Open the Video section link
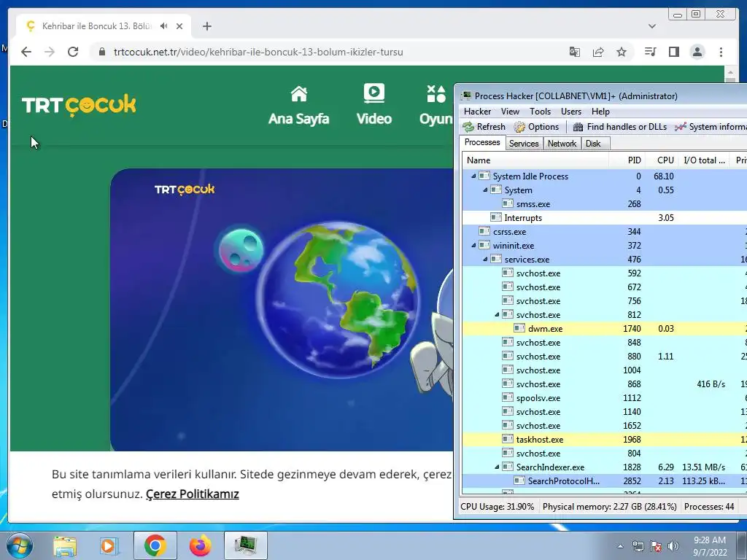Image resolution: width=747 pixels, height=560 pixels. tap(374, 105)
